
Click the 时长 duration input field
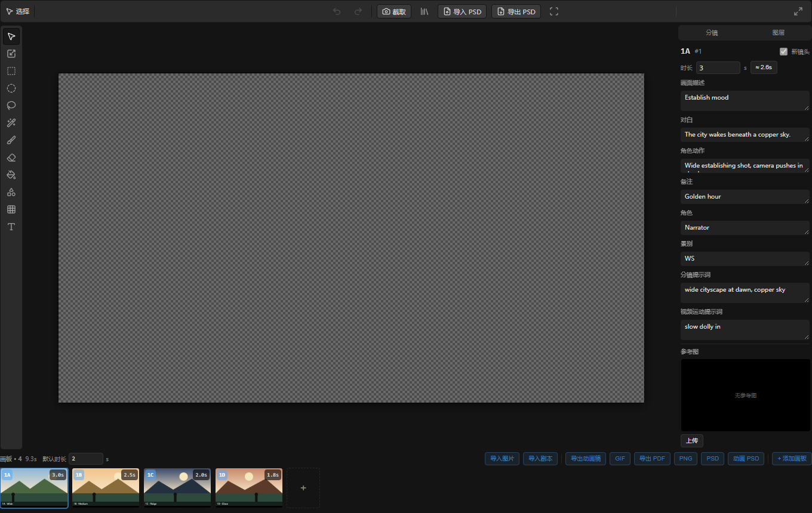(x=718, y=67)
